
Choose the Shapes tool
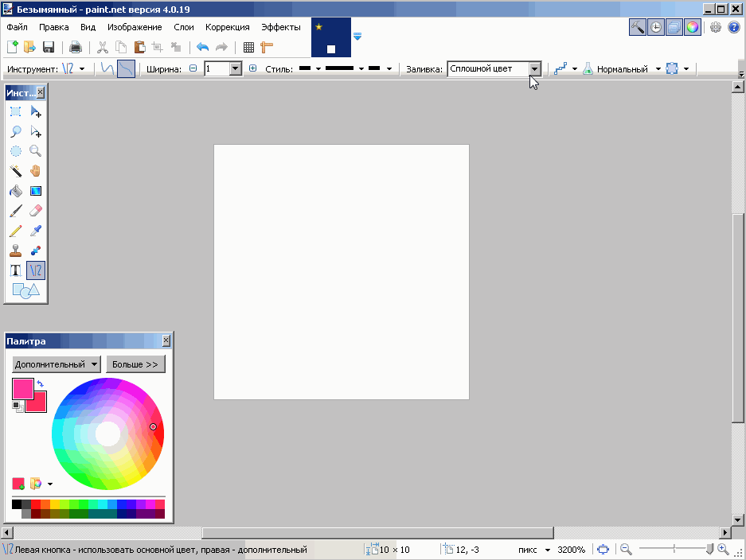coord(25,291)
